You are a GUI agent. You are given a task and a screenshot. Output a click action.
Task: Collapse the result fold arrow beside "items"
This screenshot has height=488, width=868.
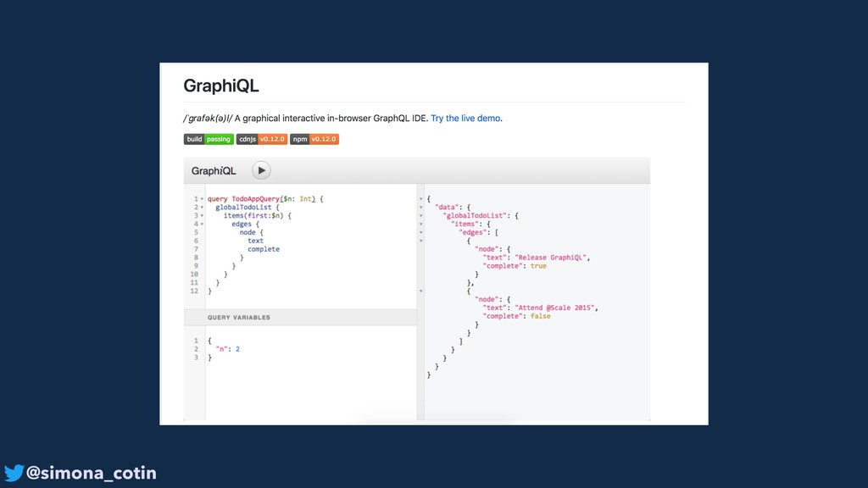[x=420, y=224]
